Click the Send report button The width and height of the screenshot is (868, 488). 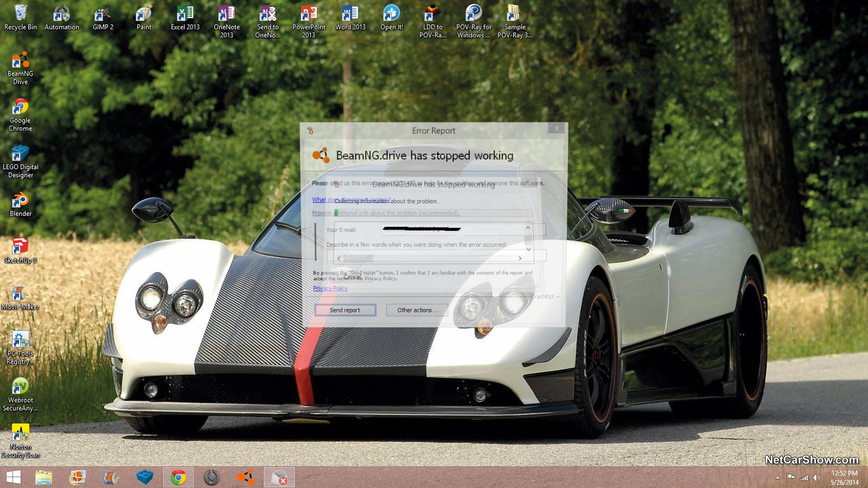pyautogui.click(x=345, y=310)
